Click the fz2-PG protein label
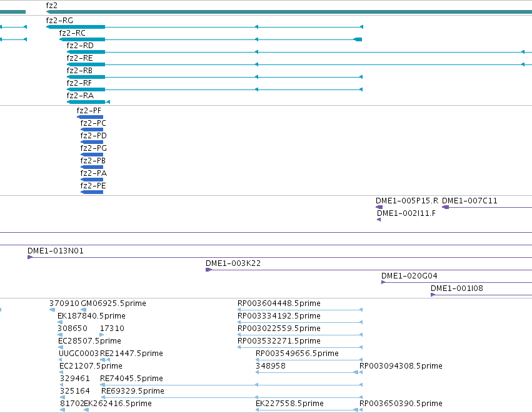 (94, 148)
